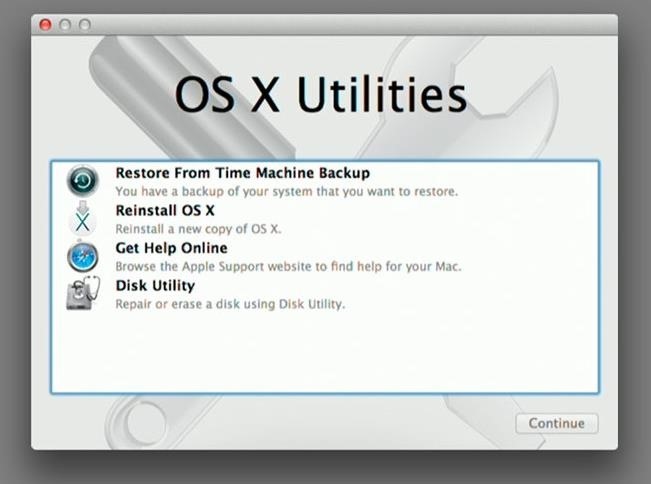The image size is (651, 484).
Task: Click the 'You have a backup' description text
Action: click(x=286, y=191)
